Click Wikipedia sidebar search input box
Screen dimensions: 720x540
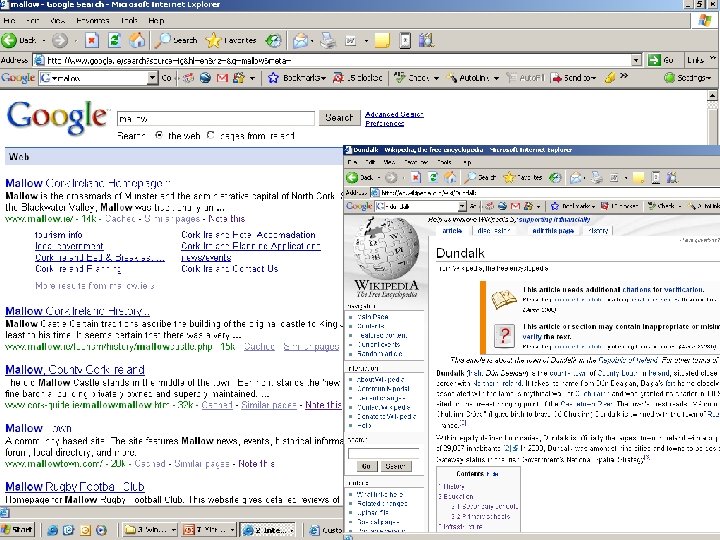tap(383, 453)
